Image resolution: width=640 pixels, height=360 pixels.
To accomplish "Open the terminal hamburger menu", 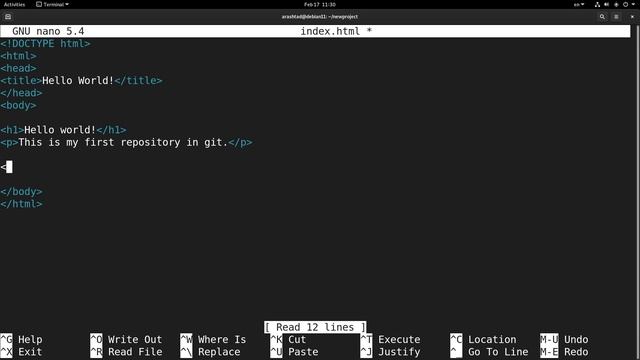I will (x=616, y=17).
